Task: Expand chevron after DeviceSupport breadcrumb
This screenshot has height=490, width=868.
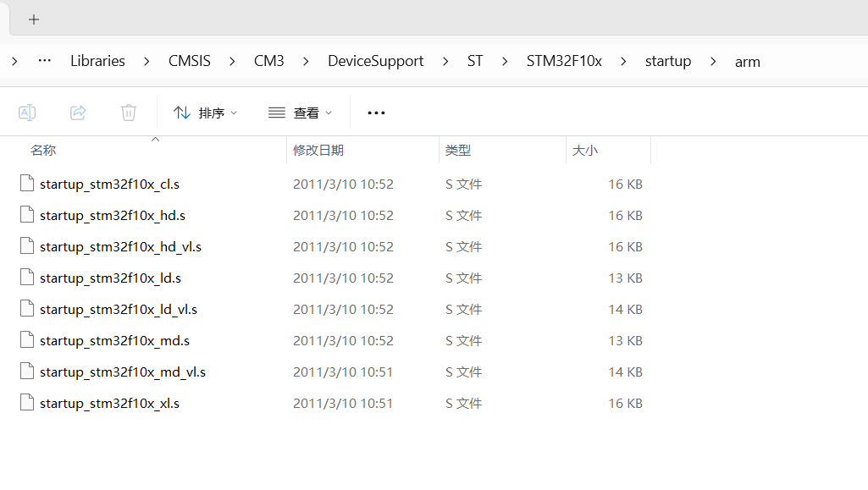Action: point(445,62)
